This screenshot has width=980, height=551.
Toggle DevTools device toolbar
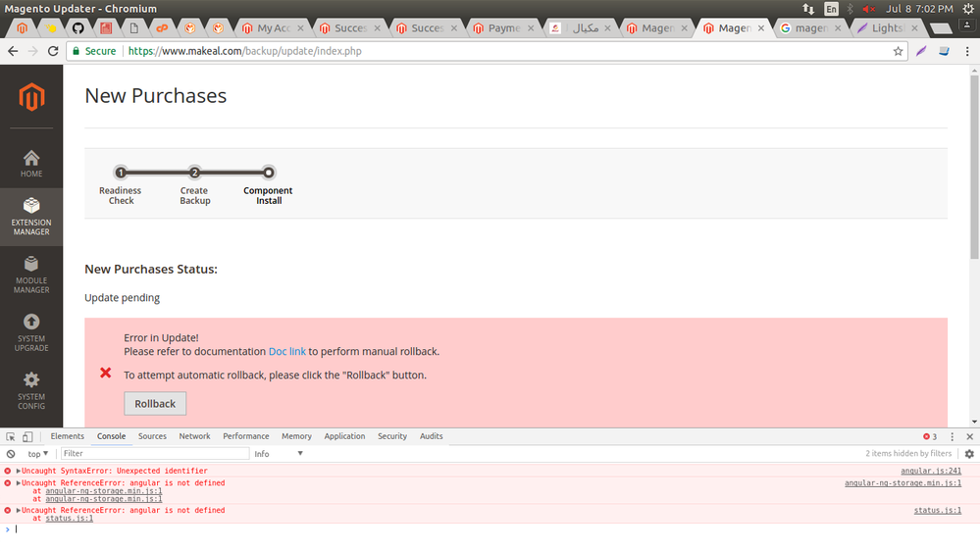[27, 436]
